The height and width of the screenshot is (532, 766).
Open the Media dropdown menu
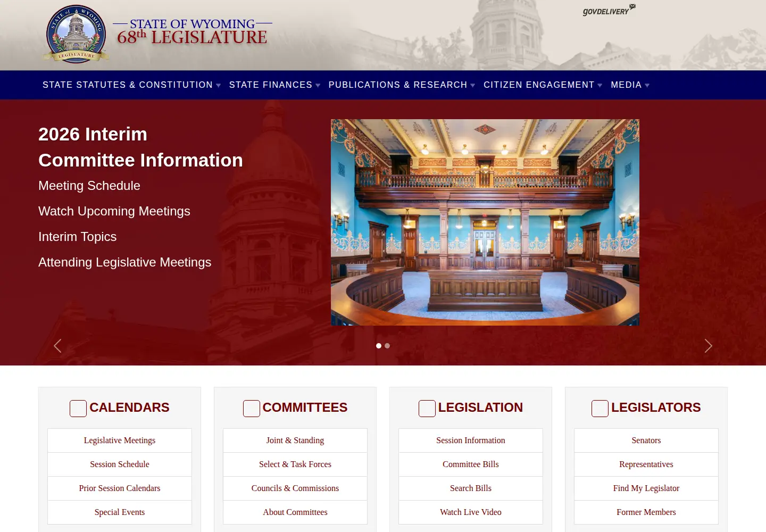tap(630, 85)
